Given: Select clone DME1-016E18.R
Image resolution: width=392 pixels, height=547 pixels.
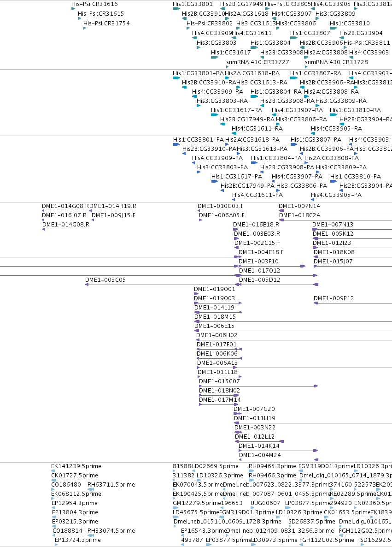Looking at the screenshot, I should tap(256, 225).
